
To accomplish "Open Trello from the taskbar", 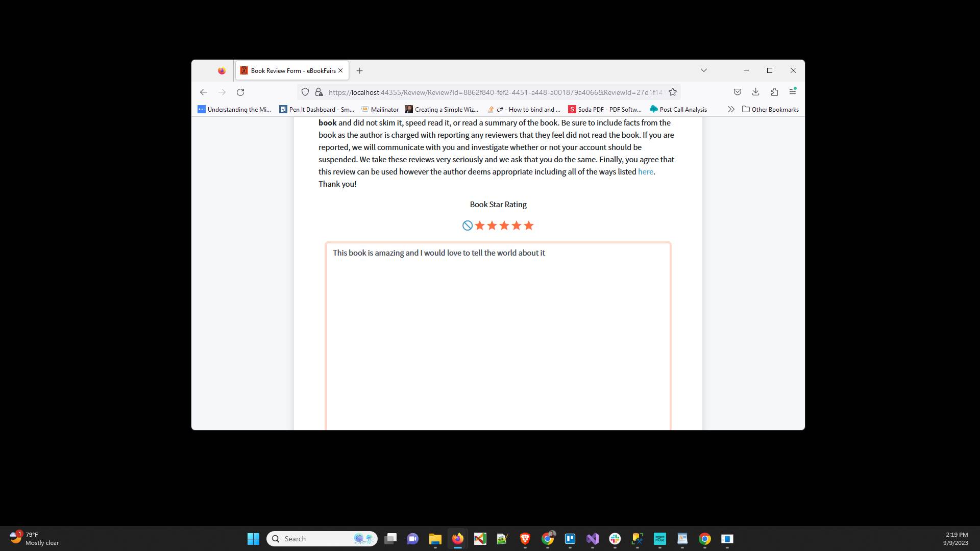I will (x=570, y=539).
